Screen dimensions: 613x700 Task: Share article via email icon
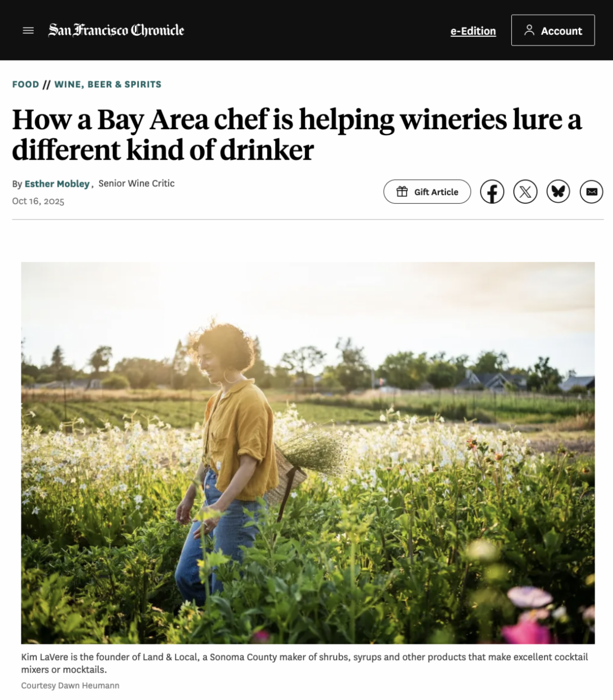tap(592, 192)
